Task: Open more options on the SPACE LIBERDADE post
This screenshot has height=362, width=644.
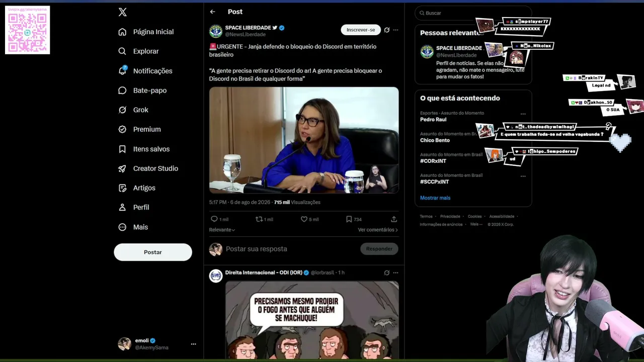Action: tap(395, 30)
